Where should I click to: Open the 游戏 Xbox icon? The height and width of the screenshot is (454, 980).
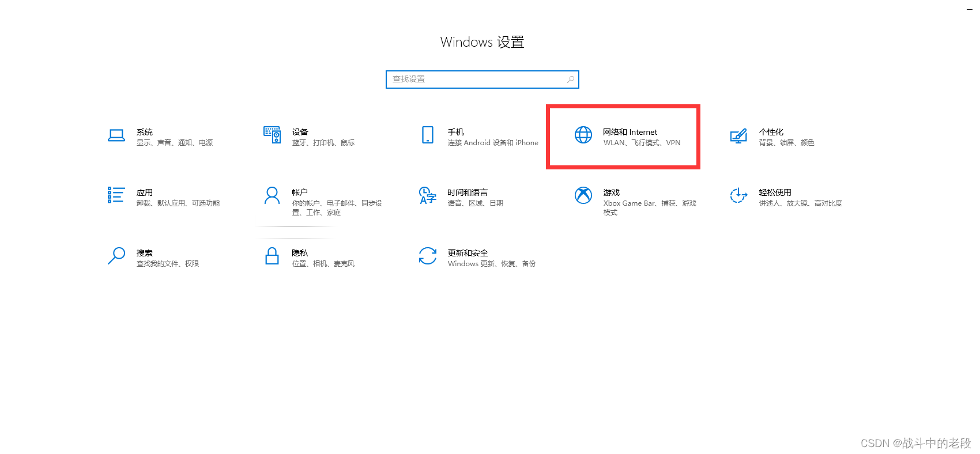[x=583, y=195]
